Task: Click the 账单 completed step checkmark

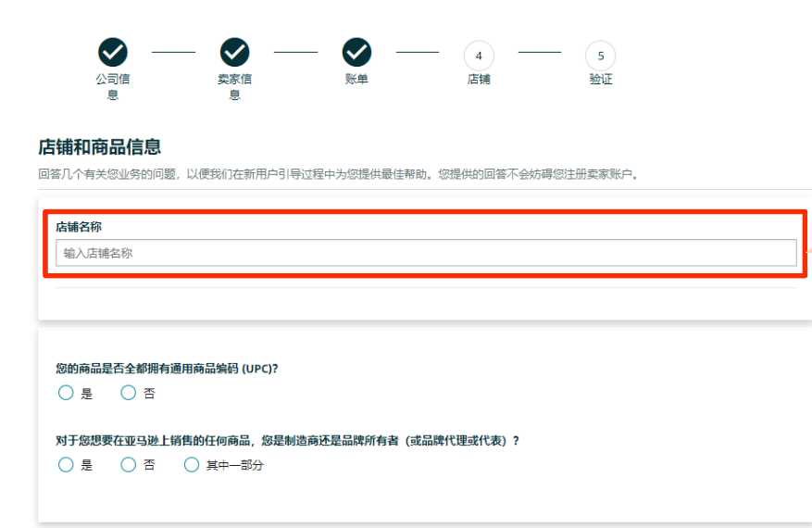Action: pyautogui.click(x=356, y=52)
